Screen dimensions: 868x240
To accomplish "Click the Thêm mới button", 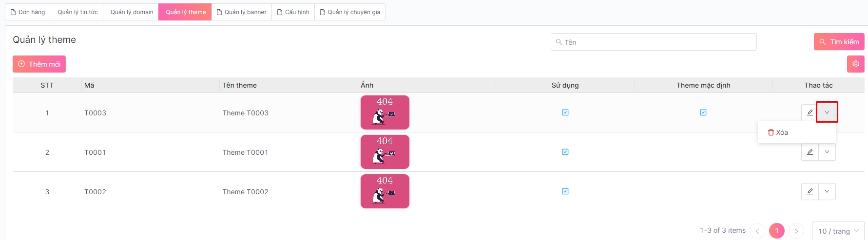I will click(x=39, y=64).
